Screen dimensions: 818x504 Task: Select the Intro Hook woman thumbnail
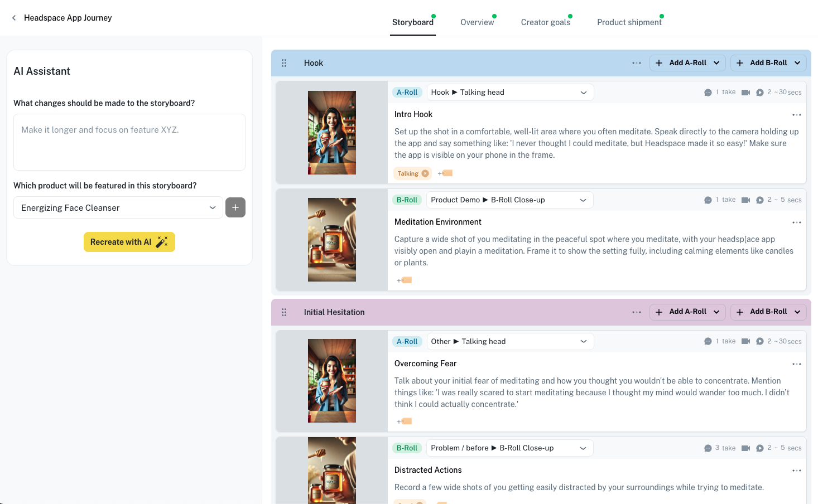tap(332, 133)
